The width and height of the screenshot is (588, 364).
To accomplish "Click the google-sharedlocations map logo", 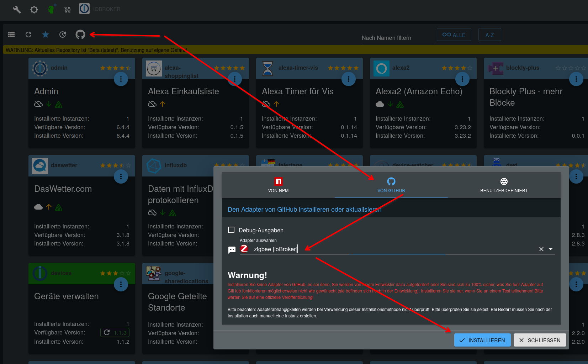I will tap(154, 274).
